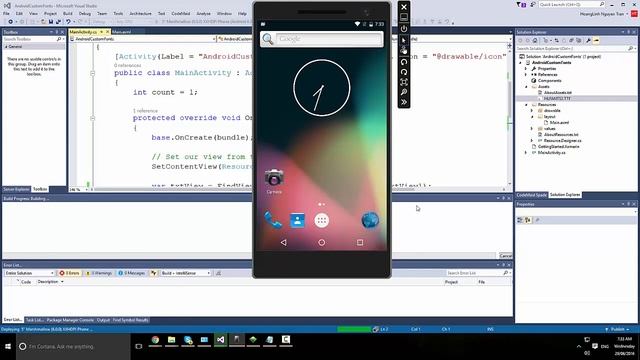This screenshot has height=360, width=640.
Task: Toggle Preview Selected Items in Solution Explorer
Action: click(x=596, y=40)
